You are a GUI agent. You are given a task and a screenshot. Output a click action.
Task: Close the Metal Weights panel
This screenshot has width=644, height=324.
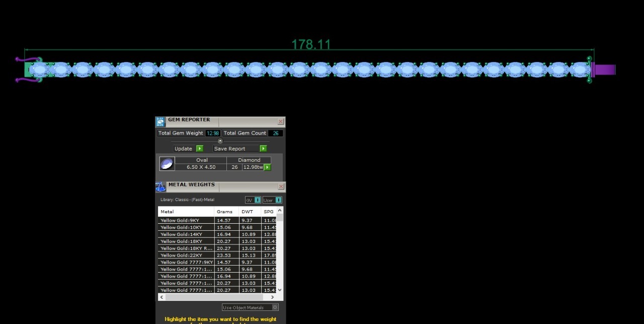pos(281,187)
